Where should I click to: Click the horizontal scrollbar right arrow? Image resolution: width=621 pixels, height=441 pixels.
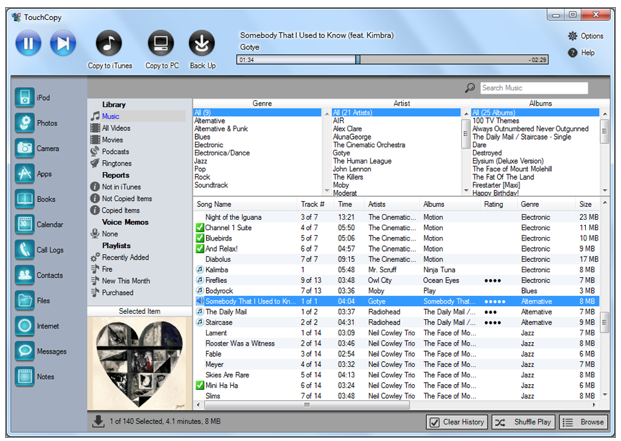[594, 405]
